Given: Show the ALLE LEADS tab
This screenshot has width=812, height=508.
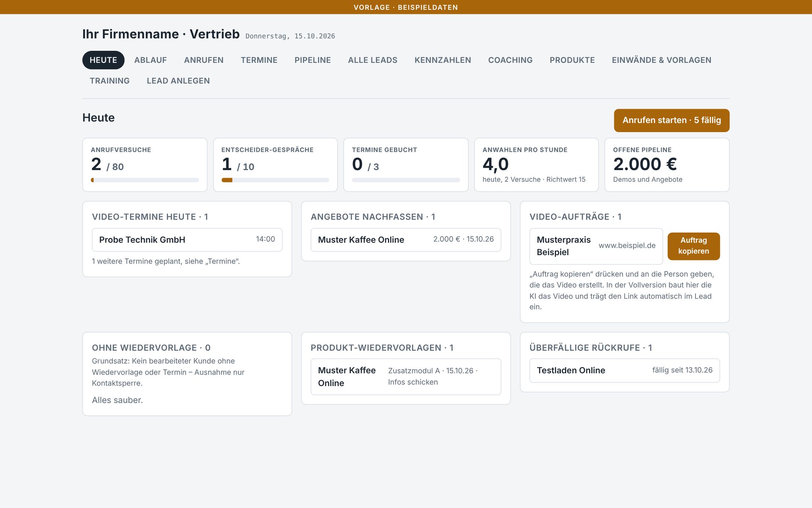Looking at the screenshot, I should pos(373,60).
